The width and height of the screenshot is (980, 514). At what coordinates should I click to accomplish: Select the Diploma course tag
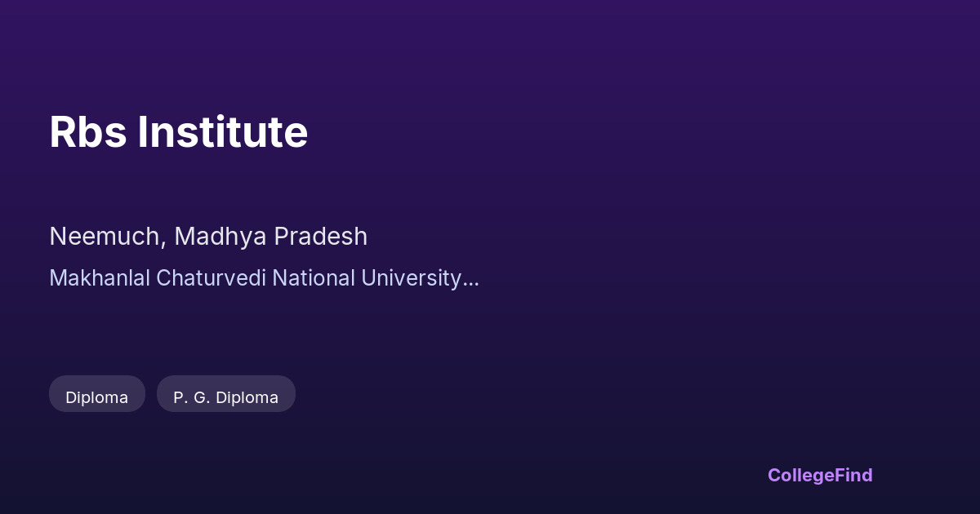tap(97, 397)
